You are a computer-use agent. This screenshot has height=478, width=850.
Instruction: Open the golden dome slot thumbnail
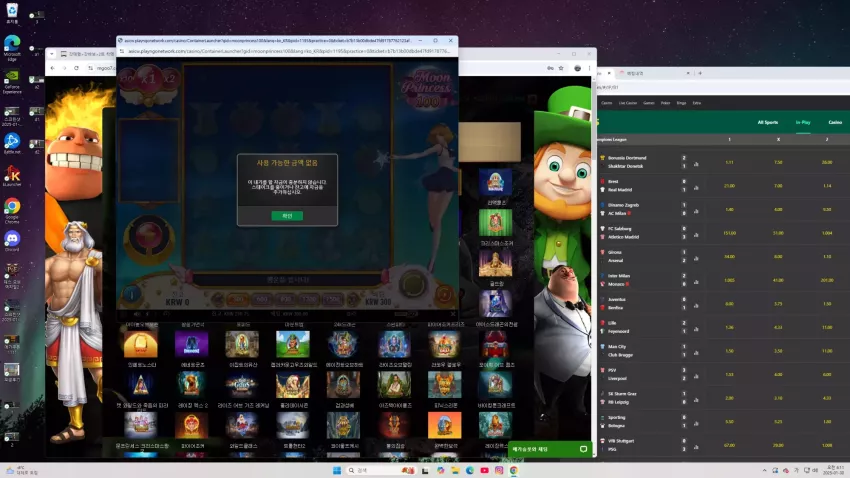[140, 344]
